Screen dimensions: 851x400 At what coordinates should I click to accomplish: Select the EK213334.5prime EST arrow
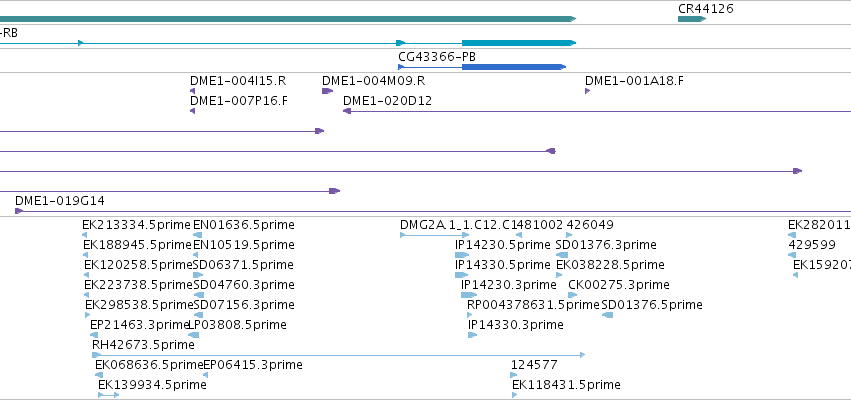85,234
